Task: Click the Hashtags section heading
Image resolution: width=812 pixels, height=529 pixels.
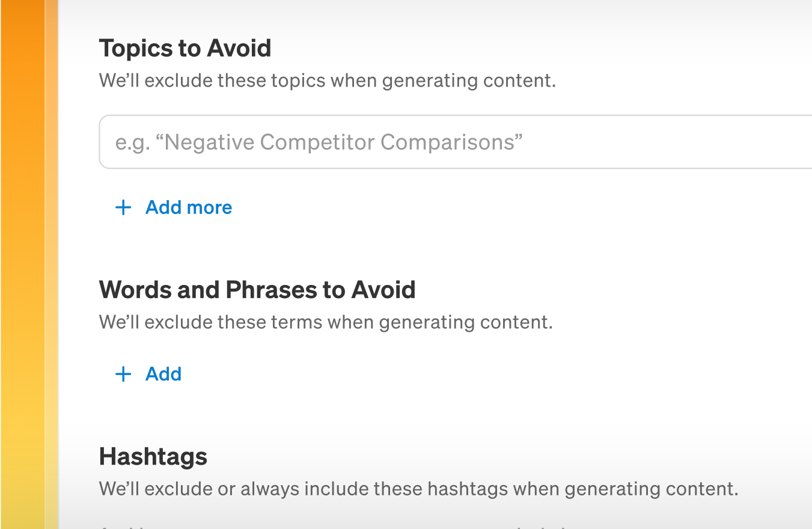Action: [x=153, y=457]
